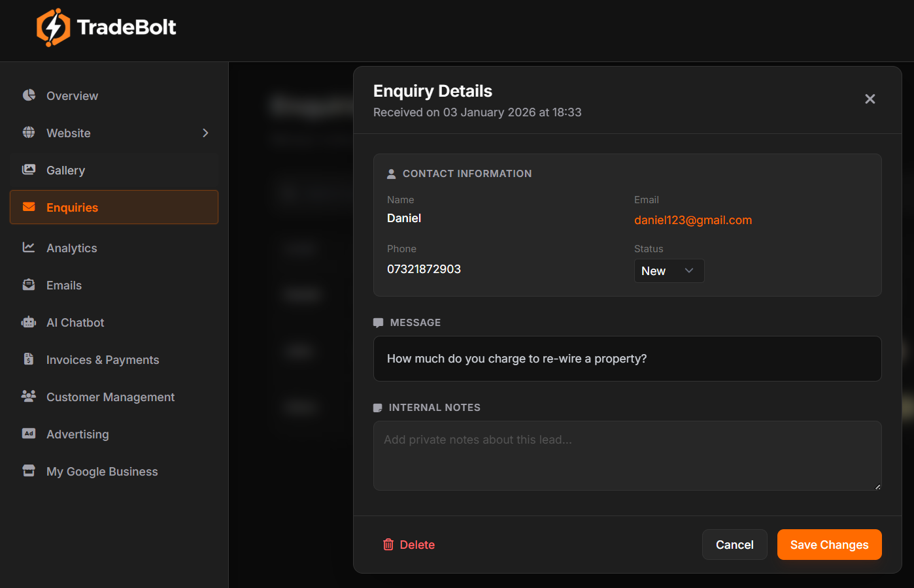
Task: Click the Enquiries envelope icon
Action: [x=29, y=207]
